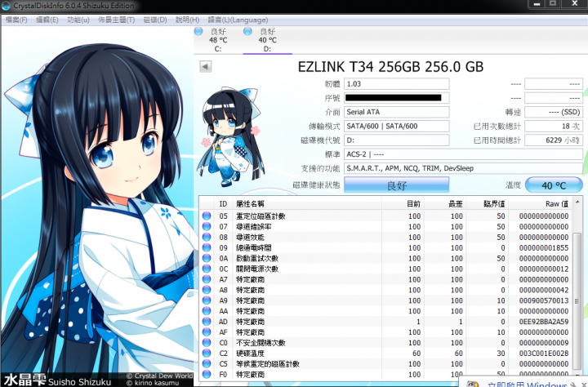This screenshot has height=387, width=588.
Task: Click the 目前 column header
Action: [403, 203]
